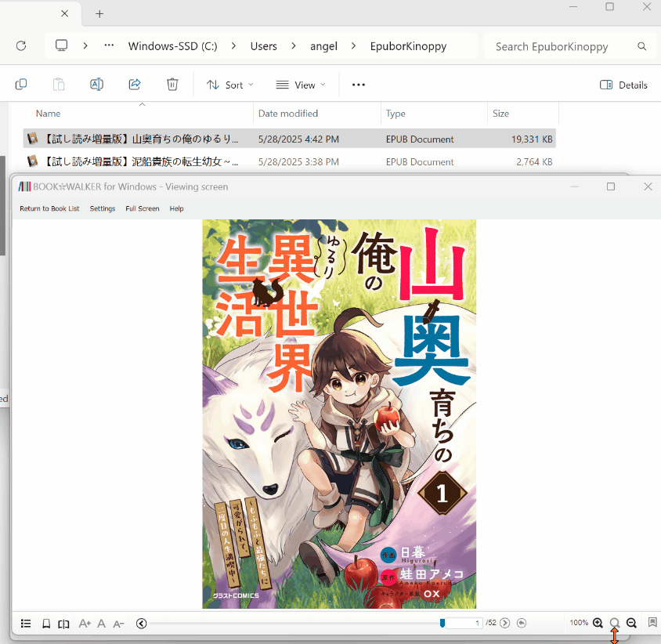Click the 19,331 KB size cell
This screenshot has height=644, width=661.
point(532,139)
